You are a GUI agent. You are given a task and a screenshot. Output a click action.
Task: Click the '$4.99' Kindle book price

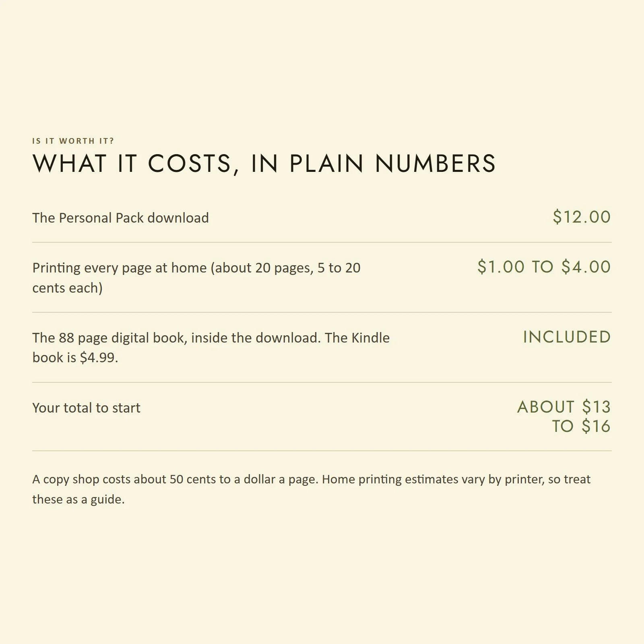[x=98, y=357]
